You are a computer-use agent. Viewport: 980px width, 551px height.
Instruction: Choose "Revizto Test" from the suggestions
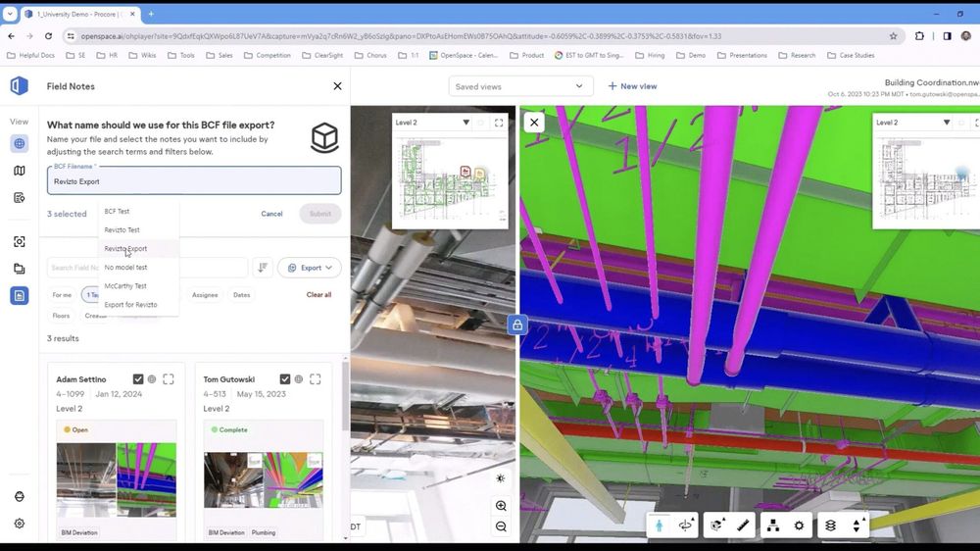122,230
